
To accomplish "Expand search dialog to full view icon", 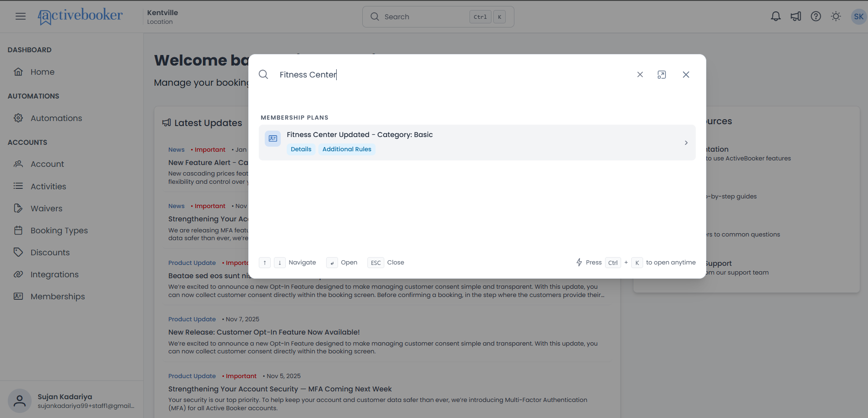I will 661,75.
